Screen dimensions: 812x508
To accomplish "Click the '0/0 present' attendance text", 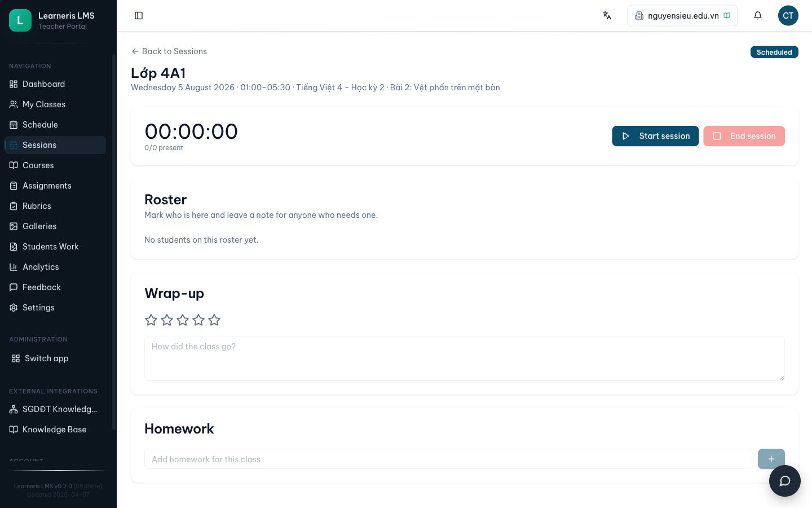I will (x=164, y=148).
